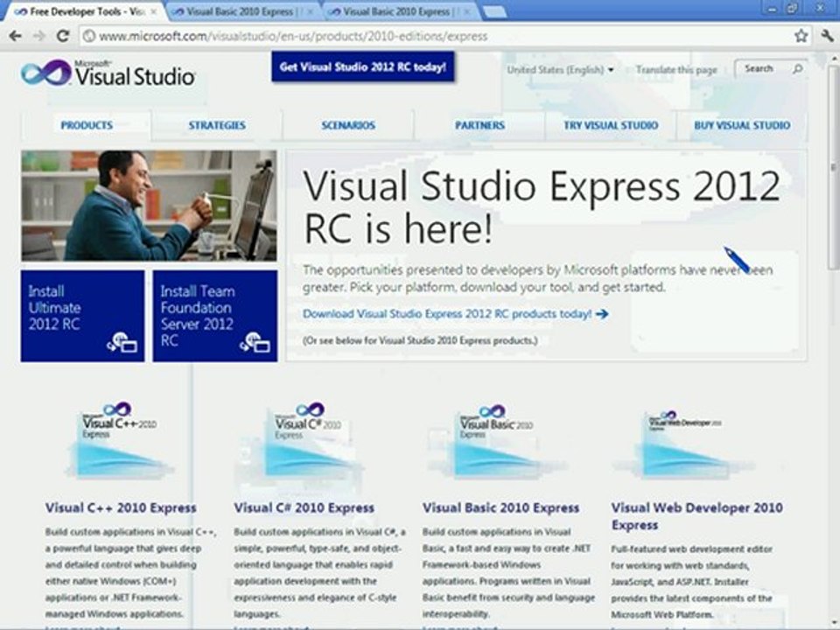This screenshot has height=630, width=840.
Task: Close the second Visual Basic 2010 Express tab
Action: coord(310,11)
